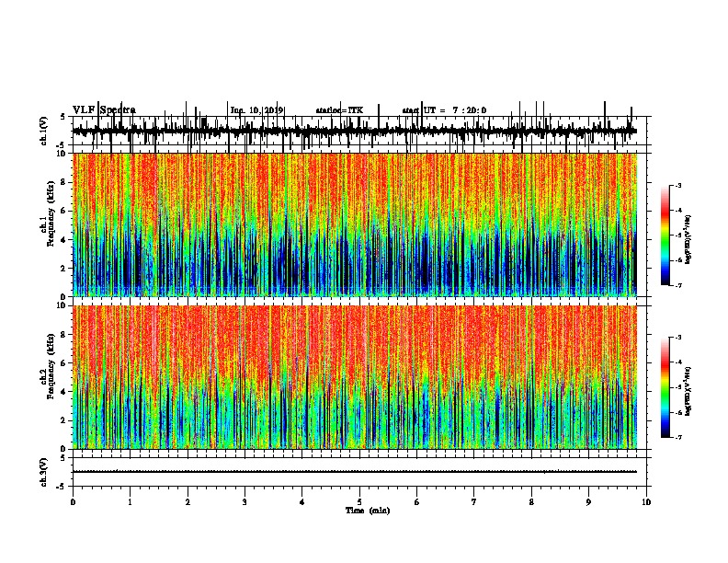Click the ch.3(V) axis label
Image resolution: width=728 pixels, height=563 pixels.
click(x=44, y=472)
